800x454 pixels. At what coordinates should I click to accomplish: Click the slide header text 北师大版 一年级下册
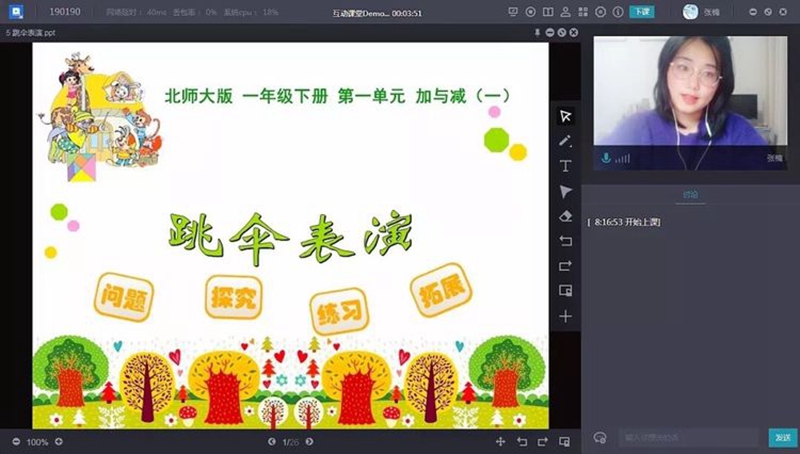[x=246, y=96]
